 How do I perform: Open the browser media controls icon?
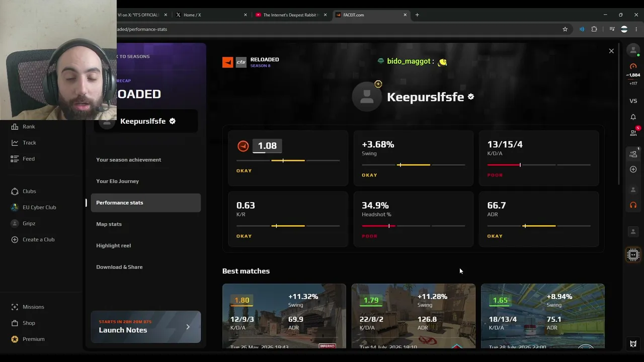pos(612,29)
